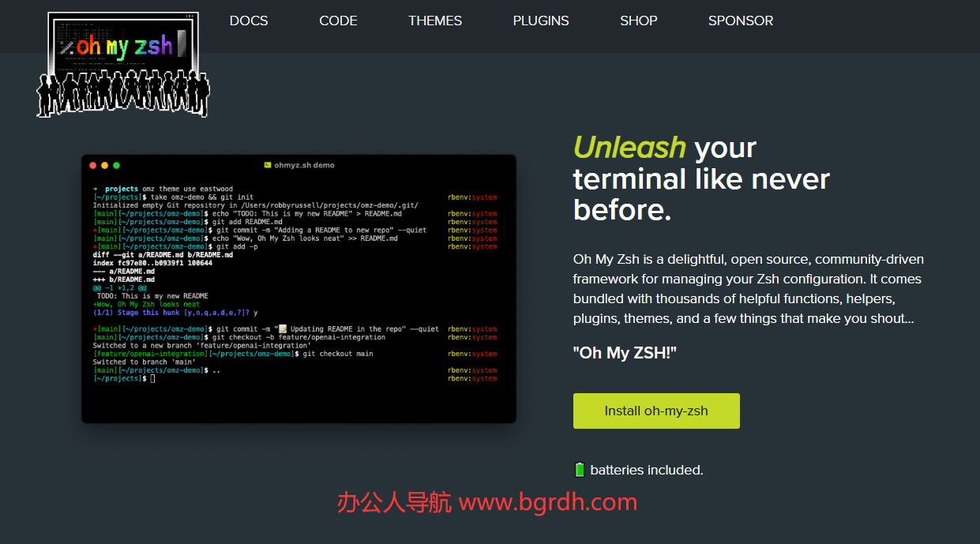Click the terminal icon beside ohmyz.sh demo title

pyautogui.click(x=268, y=165)
